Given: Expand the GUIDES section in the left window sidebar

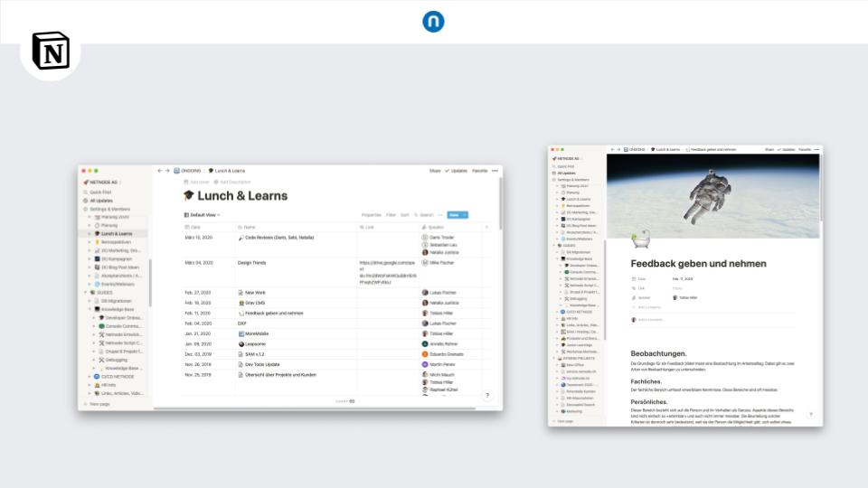Looking at the screenshot, I should pyautogui.click(x=84, y=293).
